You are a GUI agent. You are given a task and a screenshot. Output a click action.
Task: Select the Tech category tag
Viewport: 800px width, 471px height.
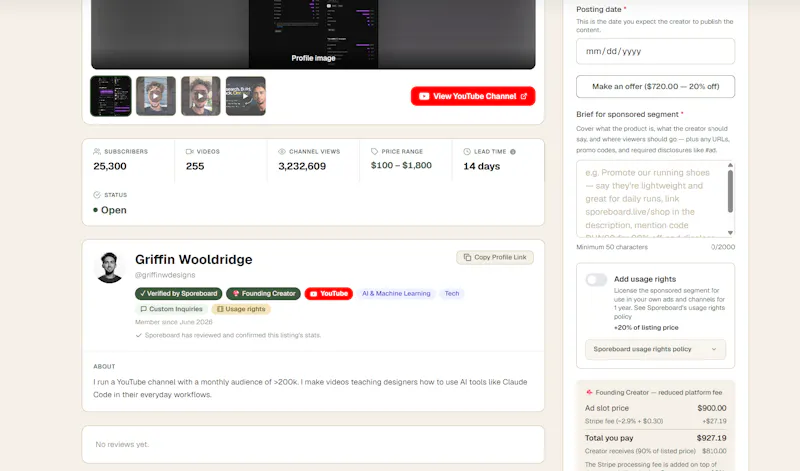pos(452,293)
